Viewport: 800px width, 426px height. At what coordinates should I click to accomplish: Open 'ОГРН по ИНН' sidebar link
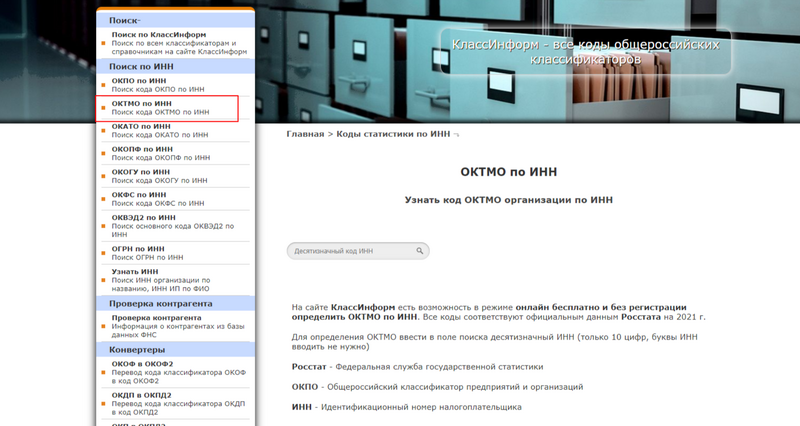pos(138,249)
